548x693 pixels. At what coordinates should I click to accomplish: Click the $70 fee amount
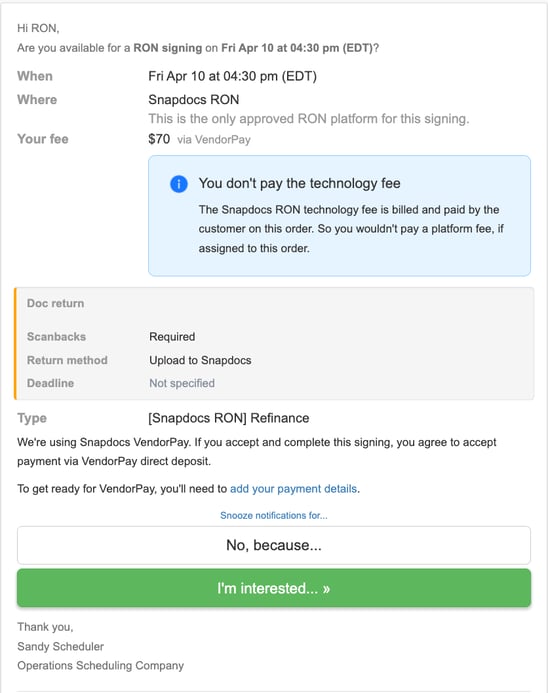159,139
